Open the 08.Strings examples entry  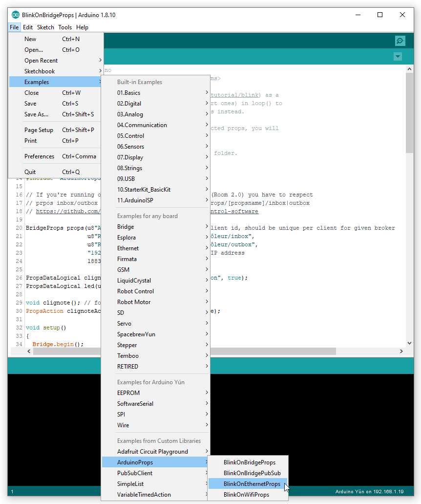(x=156, y=168)
